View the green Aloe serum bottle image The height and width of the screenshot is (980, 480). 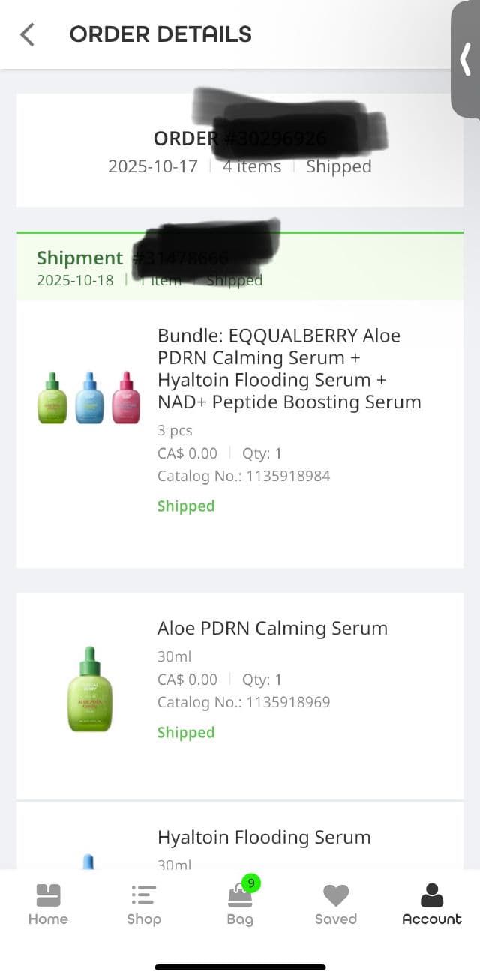(90, 689)
